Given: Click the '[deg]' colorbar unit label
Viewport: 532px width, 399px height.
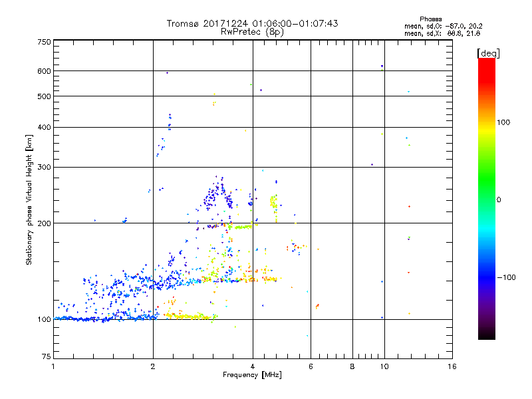Looking at the screenshot, I should tap(488, 53).
